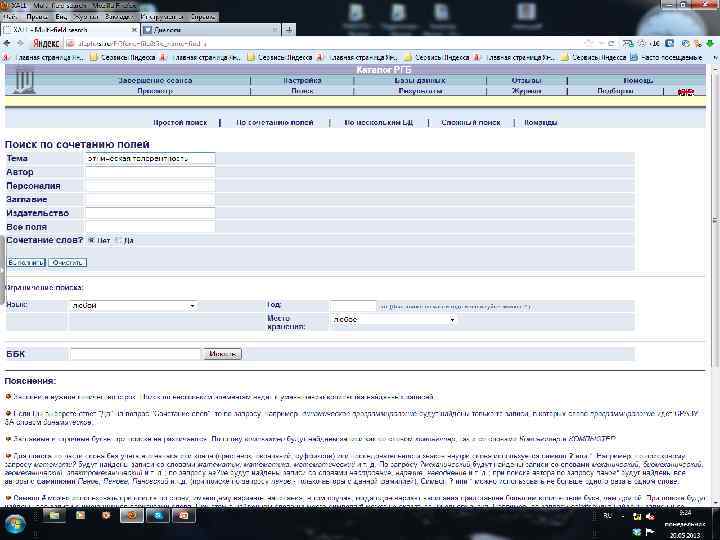The image size is (720, 540).
Task: Open the Журнал link in catalog header
Action: [526, 91]
